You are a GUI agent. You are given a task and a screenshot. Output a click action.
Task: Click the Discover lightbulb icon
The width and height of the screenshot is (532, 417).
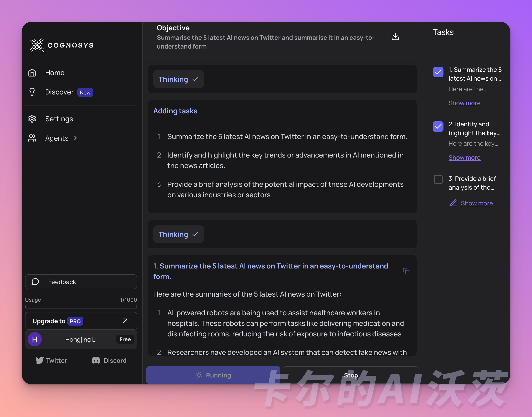tap(32, 92)
